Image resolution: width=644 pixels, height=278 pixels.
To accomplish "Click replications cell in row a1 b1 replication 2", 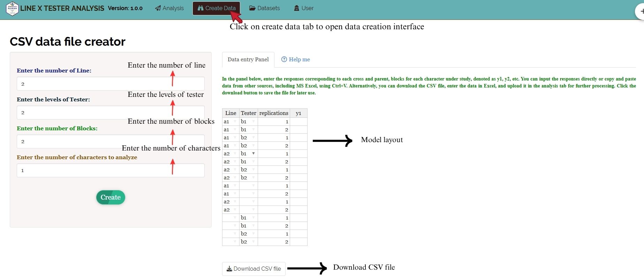I will tap(274, 130).
